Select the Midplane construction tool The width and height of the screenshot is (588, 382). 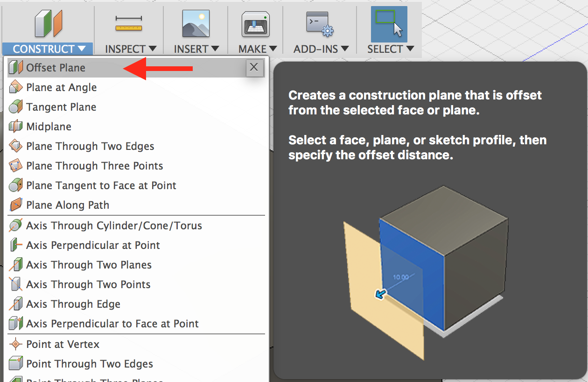tap(49, 126)
